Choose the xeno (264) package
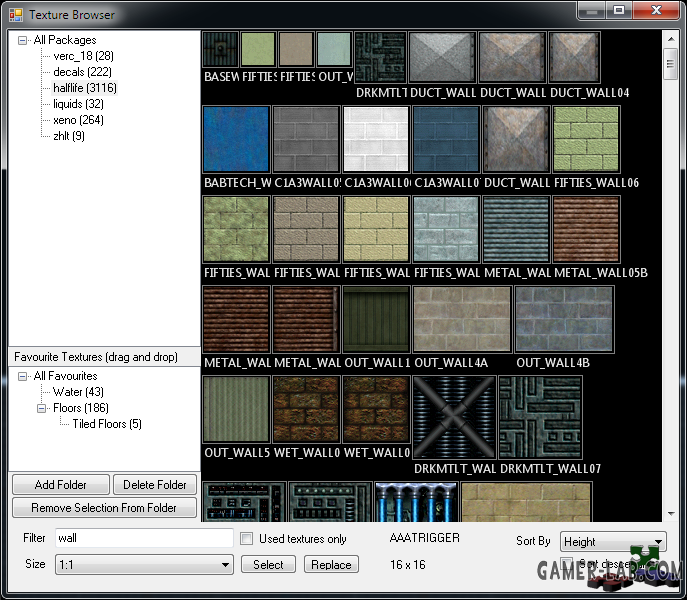 tap(78, 120)
